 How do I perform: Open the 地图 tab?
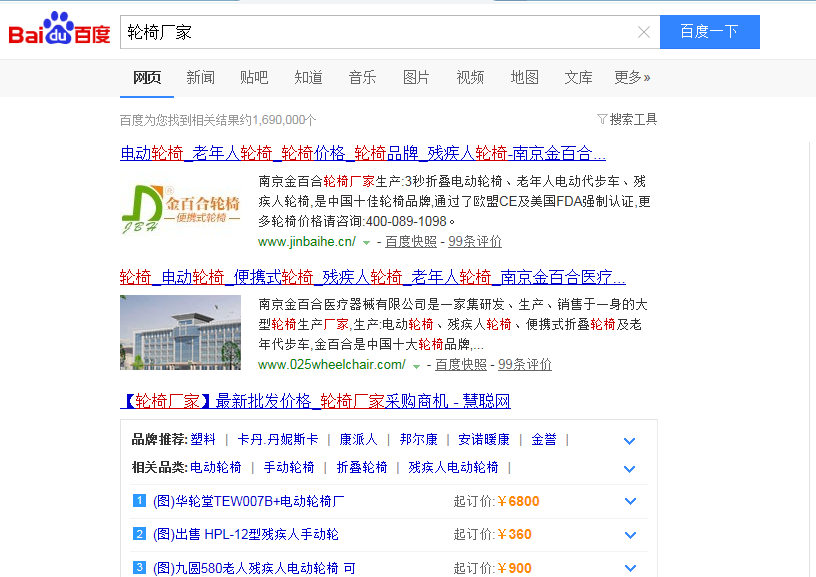pos(524,78)
